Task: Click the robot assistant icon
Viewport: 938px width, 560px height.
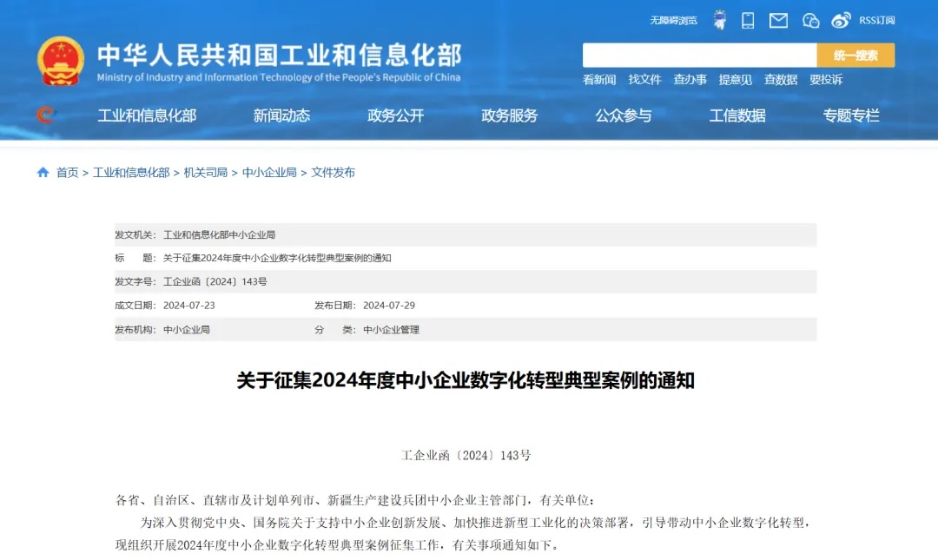Action: tap(719, 20)
